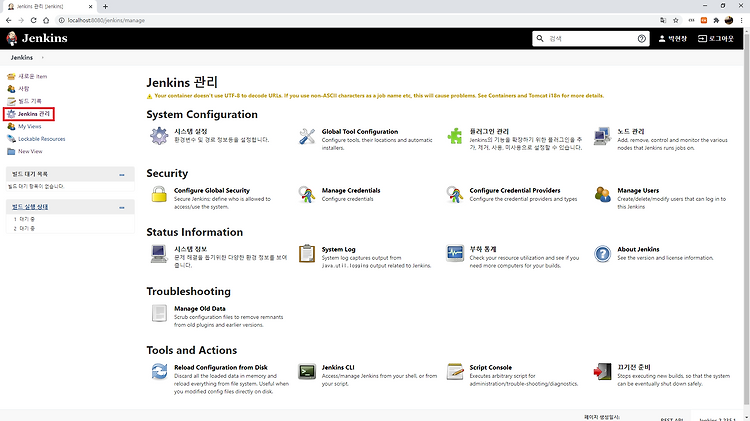
Task: Open the browser extensions puzzle icon
Action: pos(716,20)
